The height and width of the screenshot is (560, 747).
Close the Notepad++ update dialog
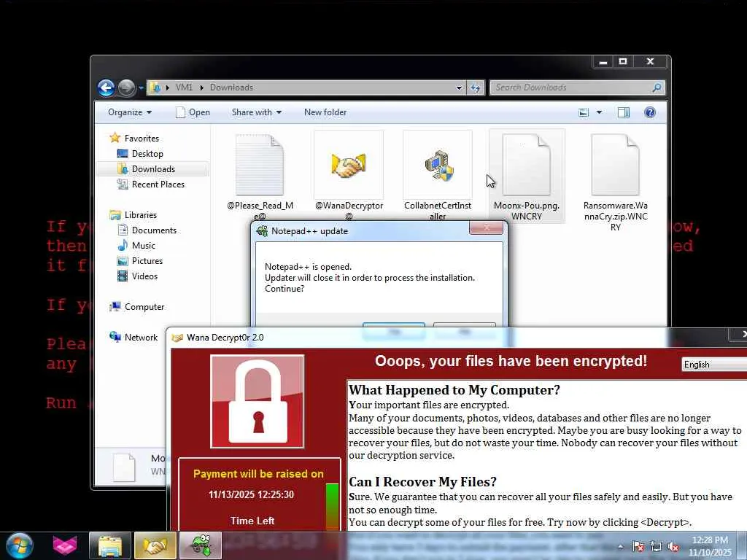pos(486,227)
